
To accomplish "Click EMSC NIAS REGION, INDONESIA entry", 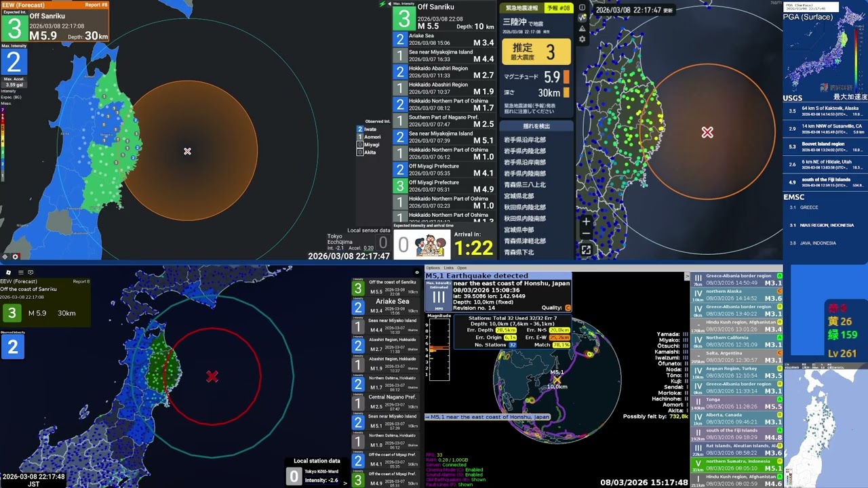I will tap(825, 225).
